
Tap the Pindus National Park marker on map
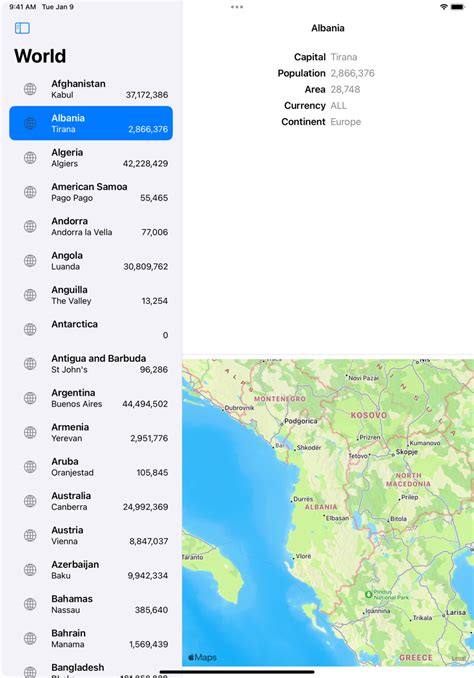368,595
